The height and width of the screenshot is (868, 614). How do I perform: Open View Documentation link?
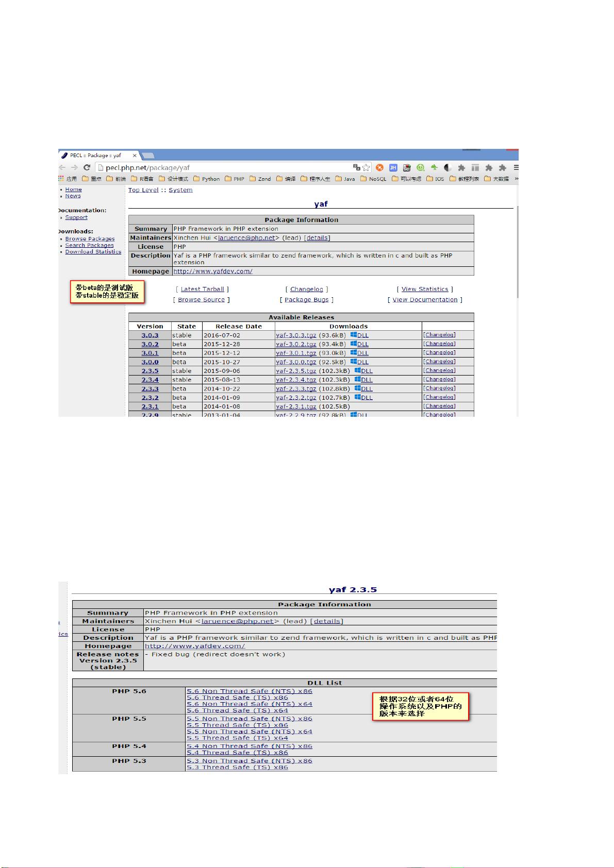(425, 299)
